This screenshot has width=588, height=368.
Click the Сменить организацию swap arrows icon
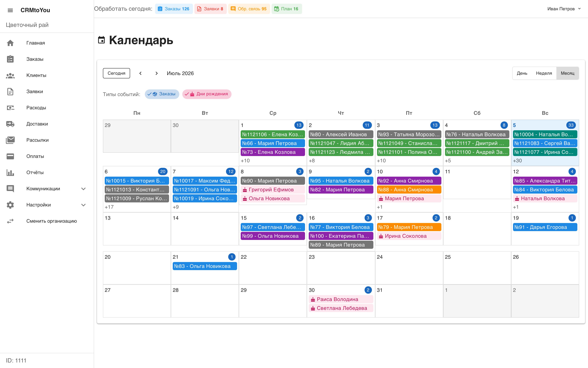click(10, 221)
